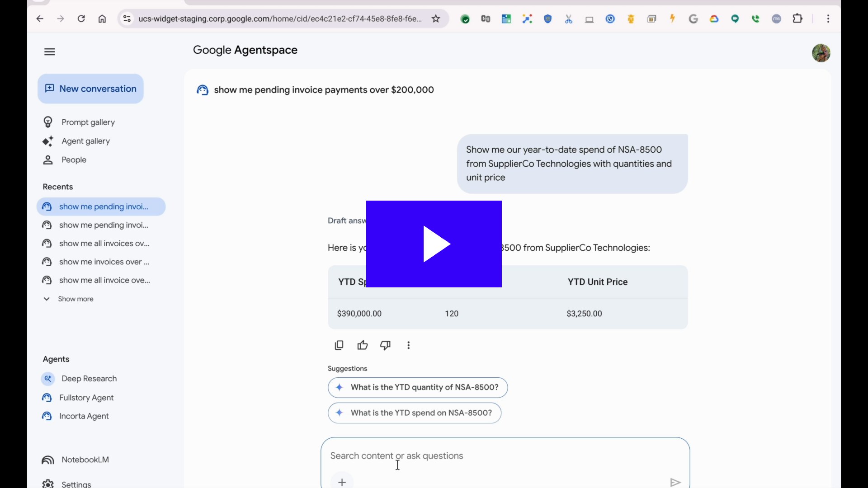Choose suggestion about YTD quantity of NSA-8500

(x=418, y=388)
